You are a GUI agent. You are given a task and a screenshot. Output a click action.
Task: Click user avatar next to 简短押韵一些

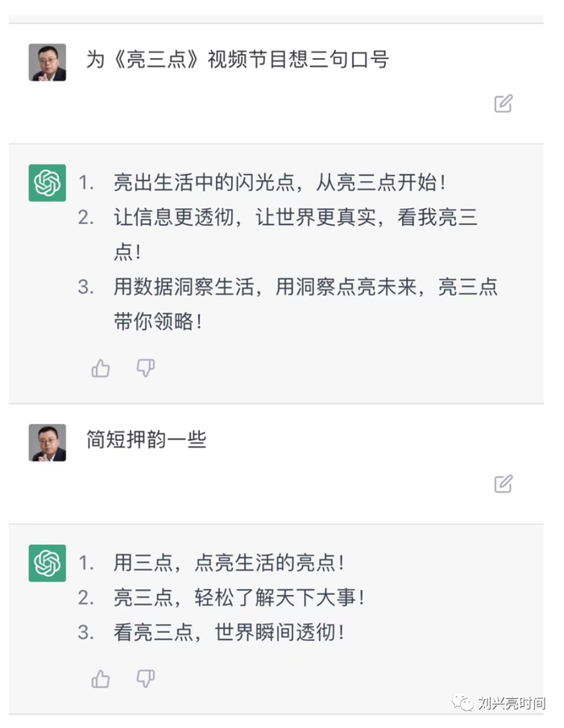[48, 443]
